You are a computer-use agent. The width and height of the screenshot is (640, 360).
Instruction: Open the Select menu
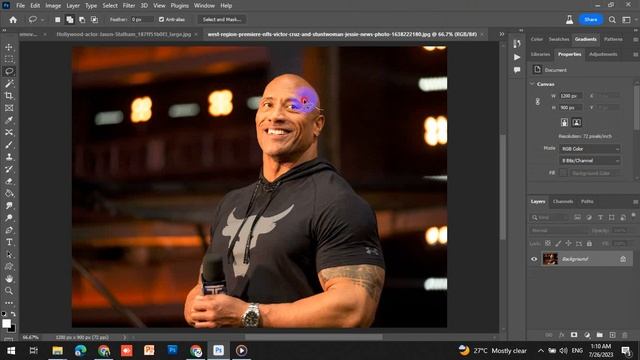[x=110, y=6]
